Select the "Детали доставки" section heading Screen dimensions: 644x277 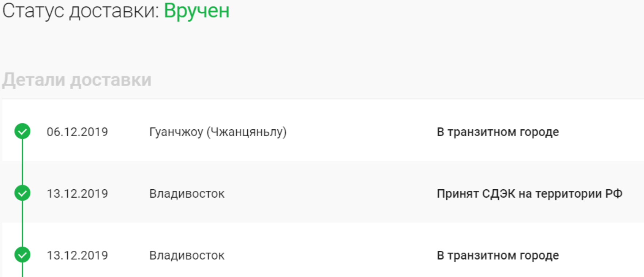click(77, 80)
